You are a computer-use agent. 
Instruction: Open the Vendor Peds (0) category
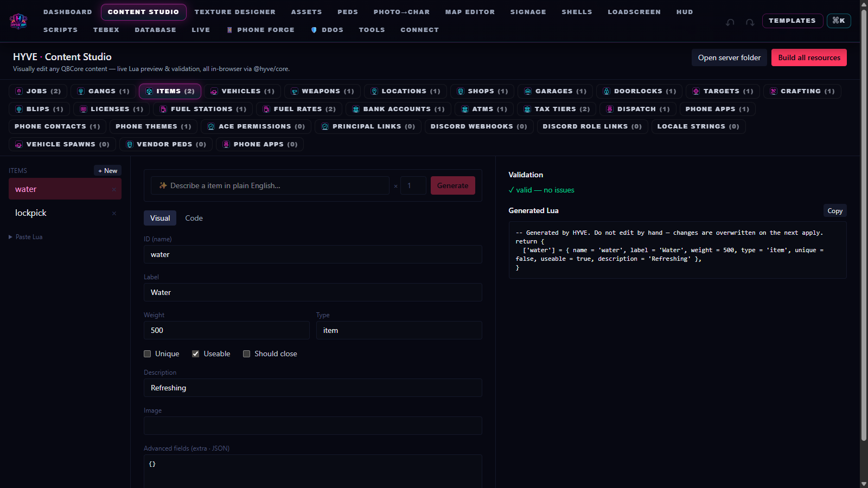(x=166, y=144)
